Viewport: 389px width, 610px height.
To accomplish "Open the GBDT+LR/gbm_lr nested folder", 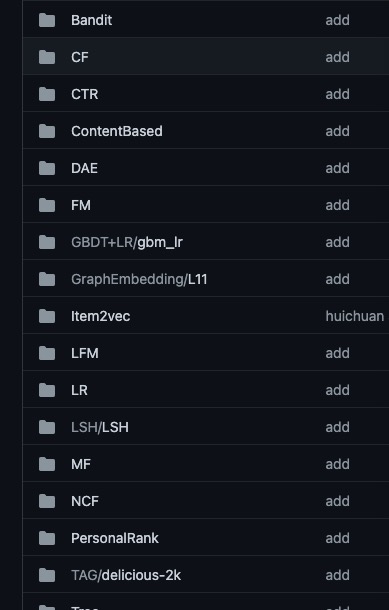I will [x=127, y=242].
